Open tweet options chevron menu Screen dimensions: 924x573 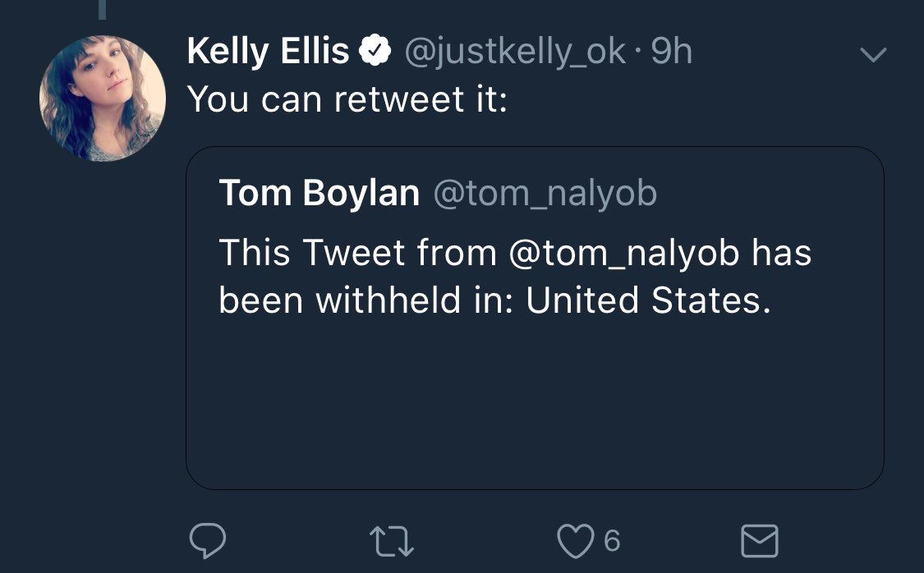tap(873, 54)
